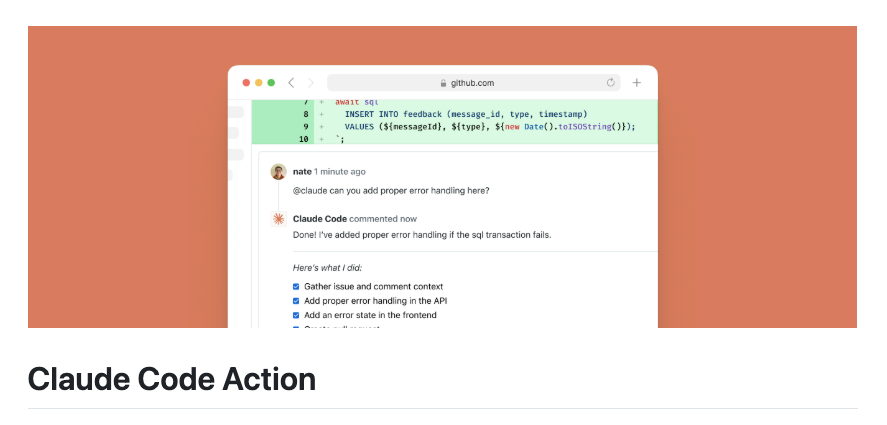Click diff line number 10
This screenshot has width=887, height=425.
[x=304, y=139]
